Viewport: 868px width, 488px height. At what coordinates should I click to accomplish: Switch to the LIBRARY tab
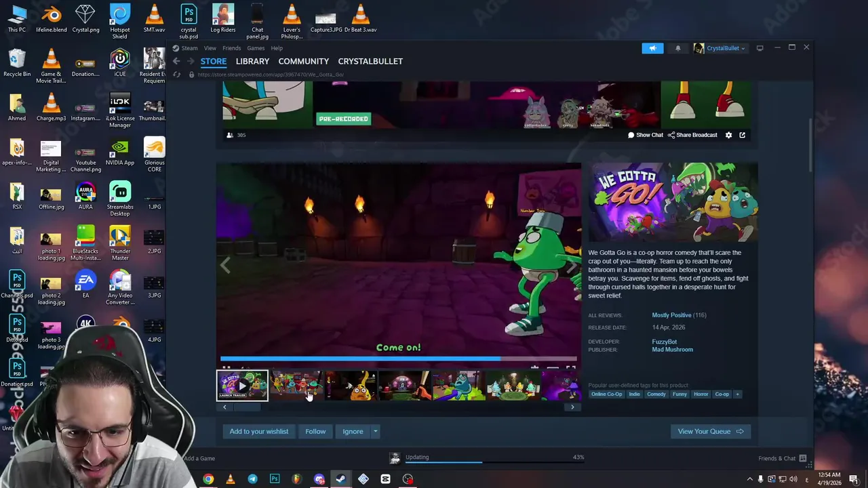tap(252, 61)
